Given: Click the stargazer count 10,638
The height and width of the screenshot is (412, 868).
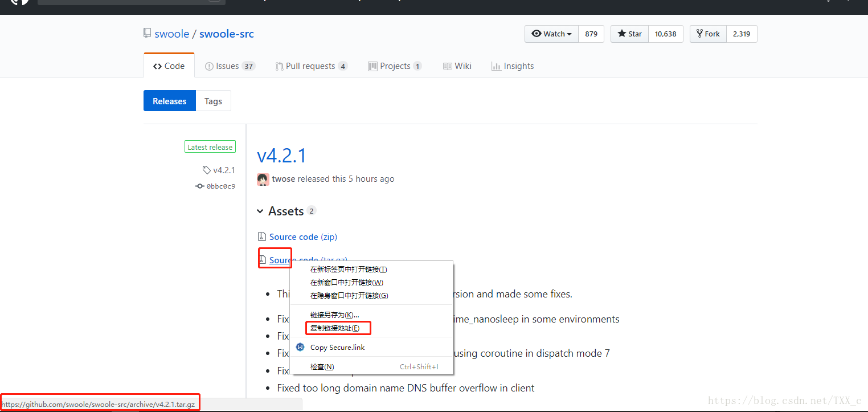Looking at the screenshot, I should point(665,34).
